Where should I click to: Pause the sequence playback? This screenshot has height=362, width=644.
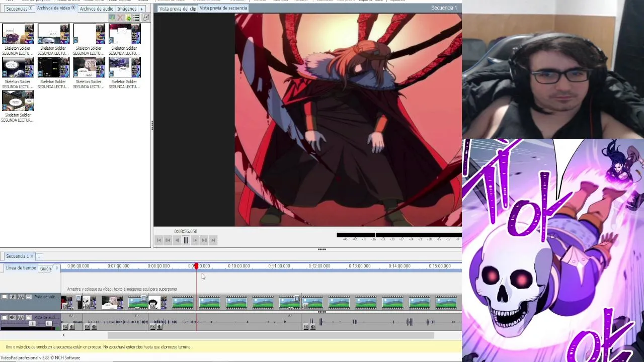(x=186, y=240)
